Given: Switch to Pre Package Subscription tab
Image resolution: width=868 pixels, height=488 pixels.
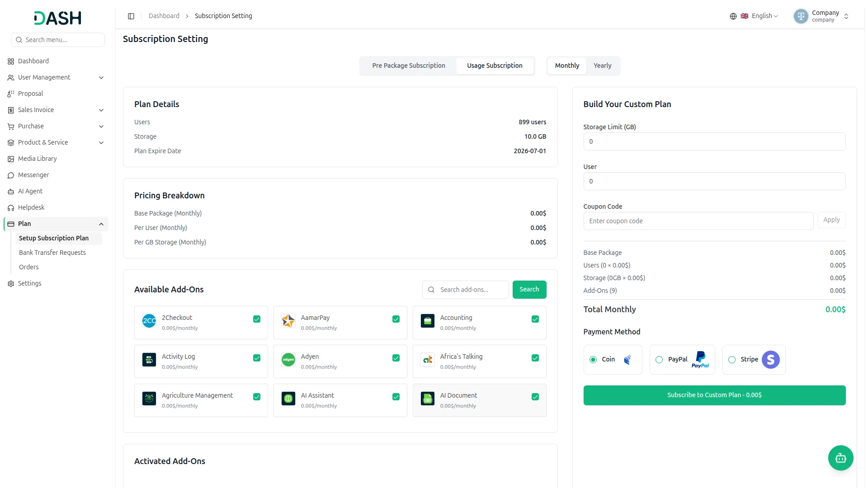Looking at the screenshot, I should 409,66.
